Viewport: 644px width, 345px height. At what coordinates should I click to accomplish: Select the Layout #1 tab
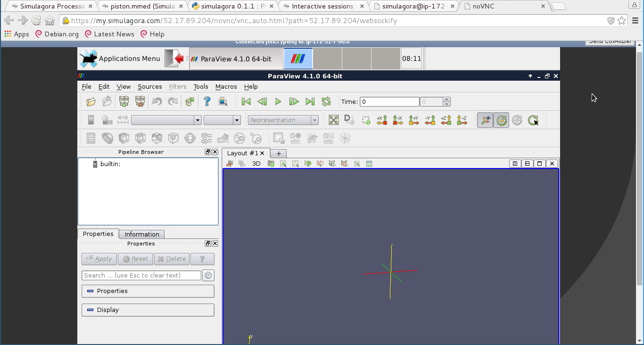(246, 153)
